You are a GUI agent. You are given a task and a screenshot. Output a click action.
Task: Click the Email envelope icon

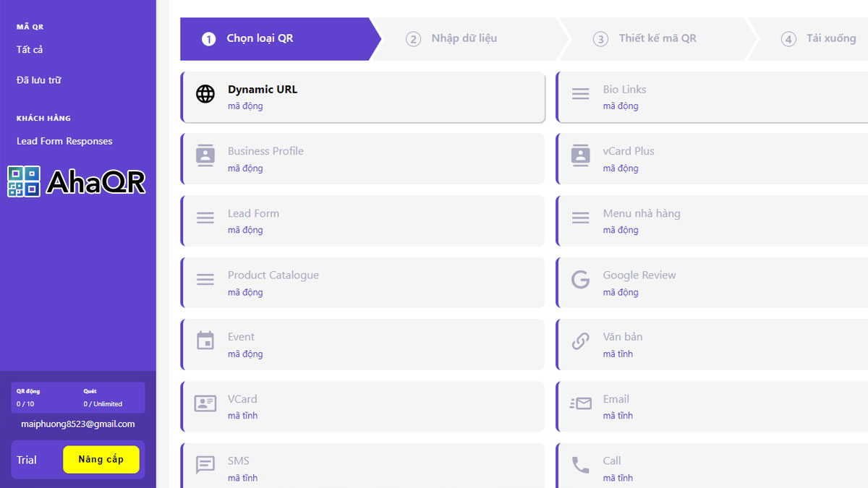pos(580,403)
